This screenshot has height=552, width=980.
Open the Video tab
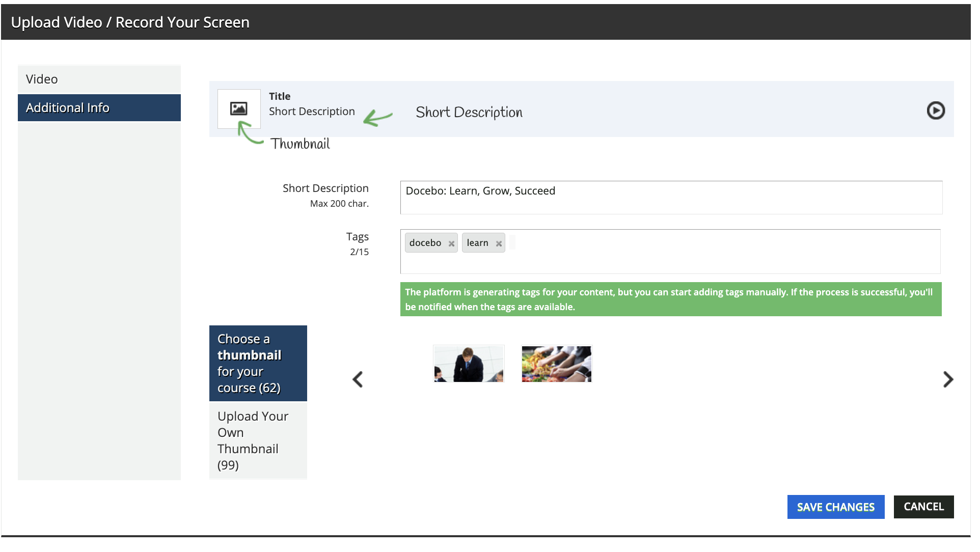coord(99,79)
